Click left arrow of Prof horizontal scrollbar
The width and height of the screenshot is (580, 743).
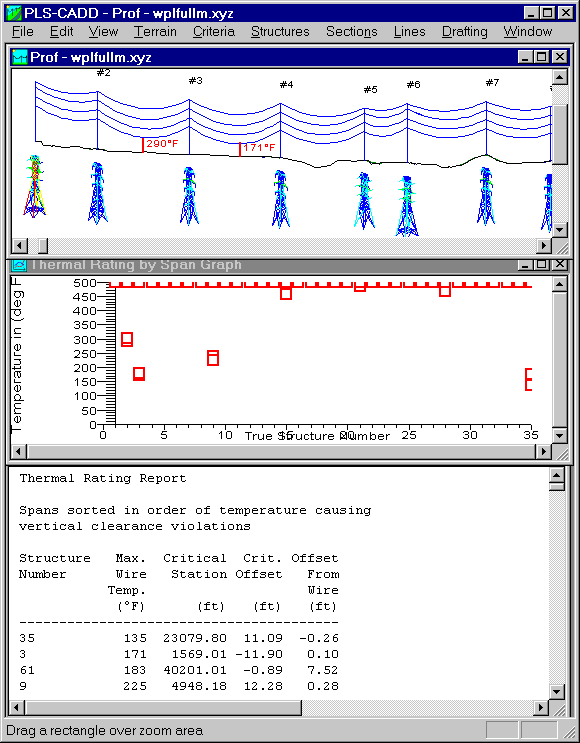coord(19,245)
